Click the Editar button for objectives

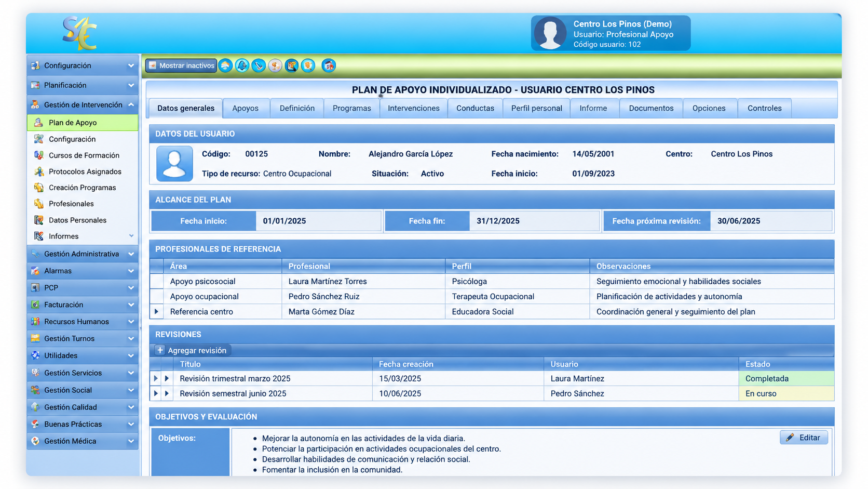coord(804,438)
